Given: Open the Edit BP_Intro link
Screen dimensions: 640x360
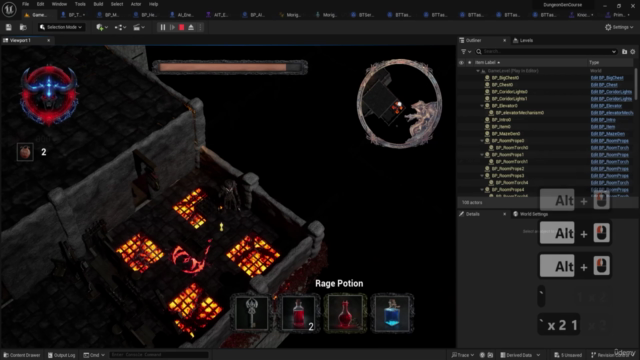Looking at the screenshot, I should [x=603, y=120].
